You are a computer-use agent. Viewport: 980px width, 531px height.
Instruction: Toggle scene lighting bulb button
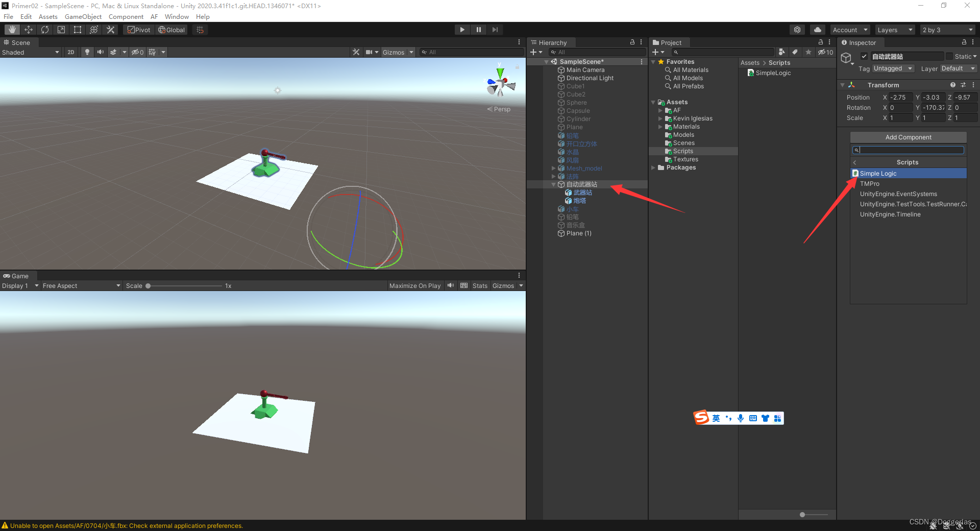coord(87,52)
